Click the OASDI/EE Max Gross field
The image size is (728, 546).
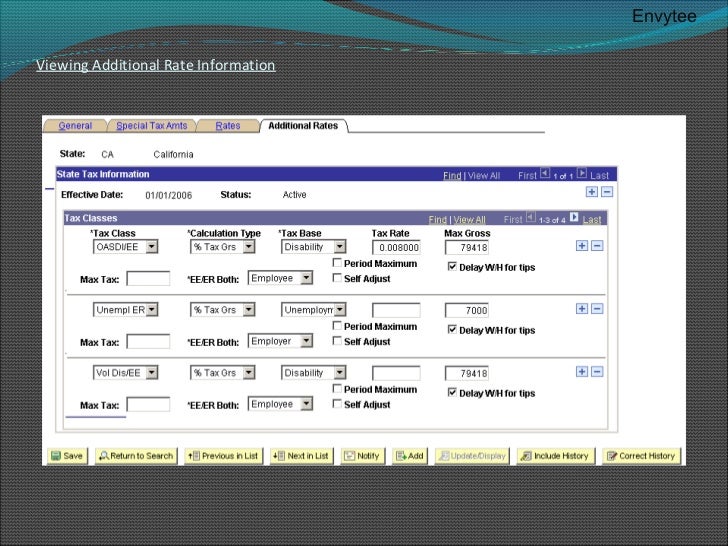tap(467, 247)
